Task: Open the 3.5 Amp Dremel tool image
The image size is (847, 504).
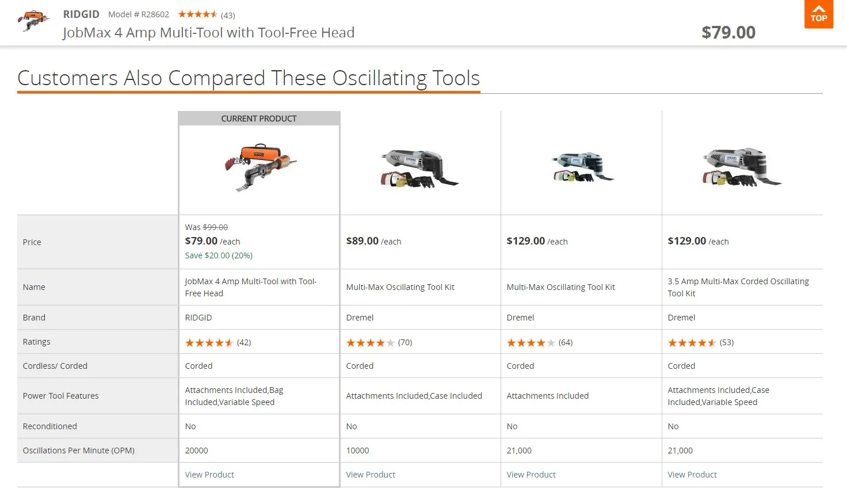Action: point(742,167)
